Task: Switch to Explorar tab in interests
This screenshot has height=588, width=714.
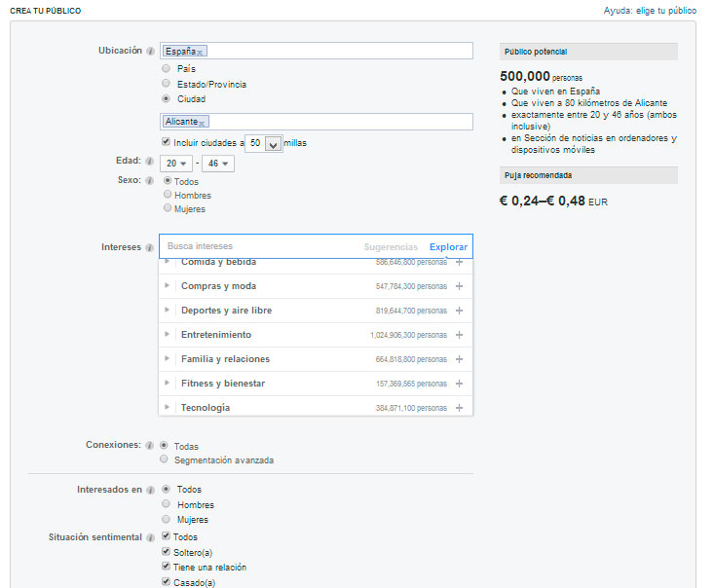Action: point(448,247)
